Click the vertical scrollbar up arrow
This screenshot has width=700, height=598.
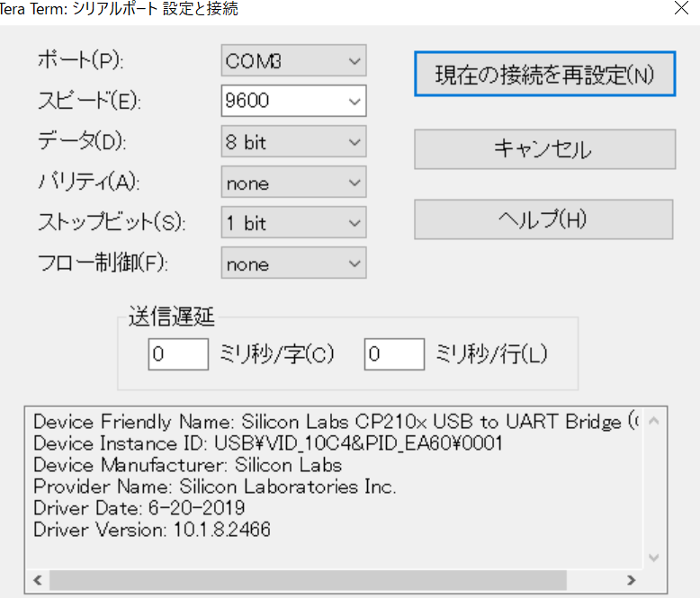pyautogui.click(x=654, y=420)
